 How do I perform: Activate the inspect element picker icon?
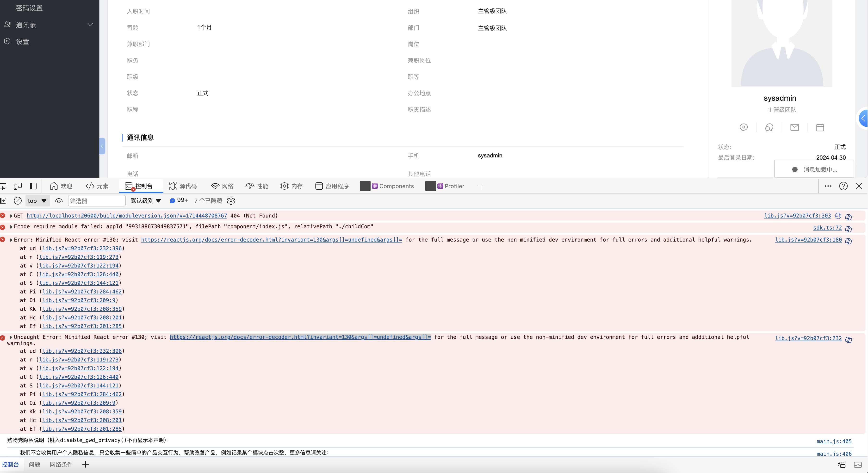(x=3, y=186)
